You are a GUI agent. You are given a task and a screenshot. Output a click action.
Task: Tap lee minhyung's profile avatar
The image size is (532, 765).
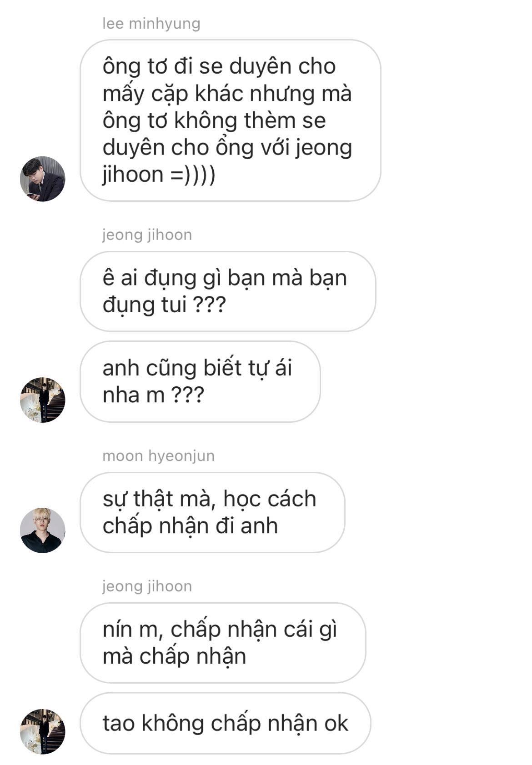[43, 179]
